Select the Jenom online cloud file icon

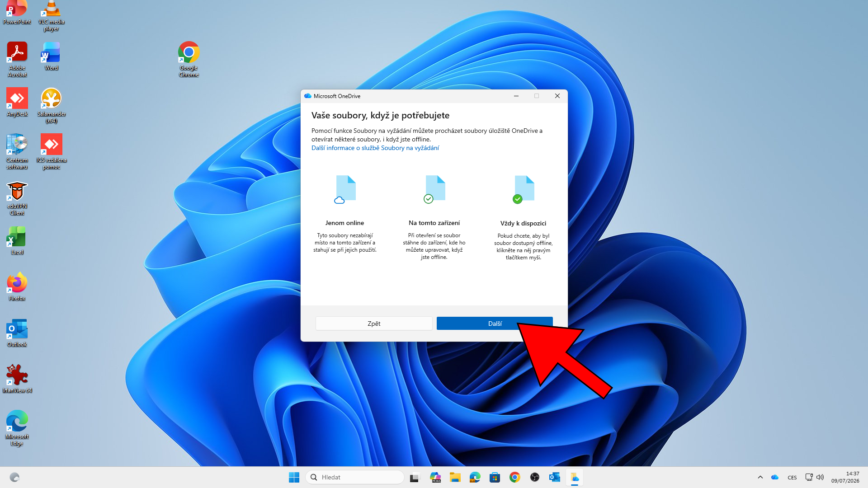pyautogui.click(x=345, y=190)
